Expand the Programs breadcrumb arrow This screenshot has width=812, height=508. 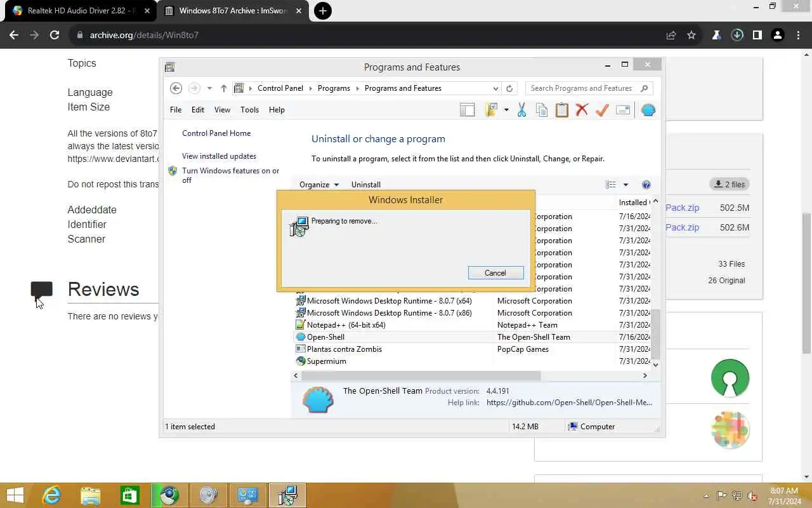pyautogui.click(x=358, y=88)
